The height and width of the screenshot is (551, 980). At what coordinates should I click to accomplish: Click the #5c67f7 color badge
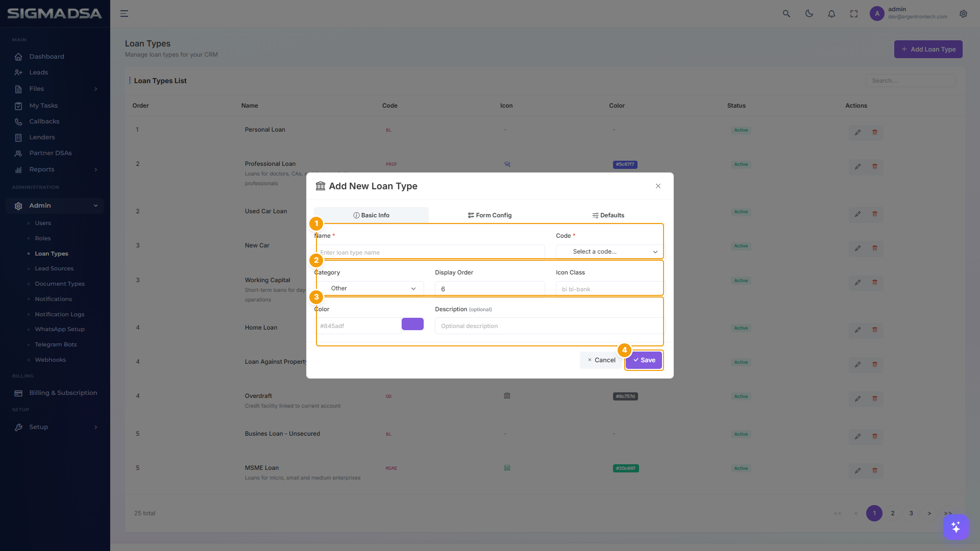click(x=625, y=164)
